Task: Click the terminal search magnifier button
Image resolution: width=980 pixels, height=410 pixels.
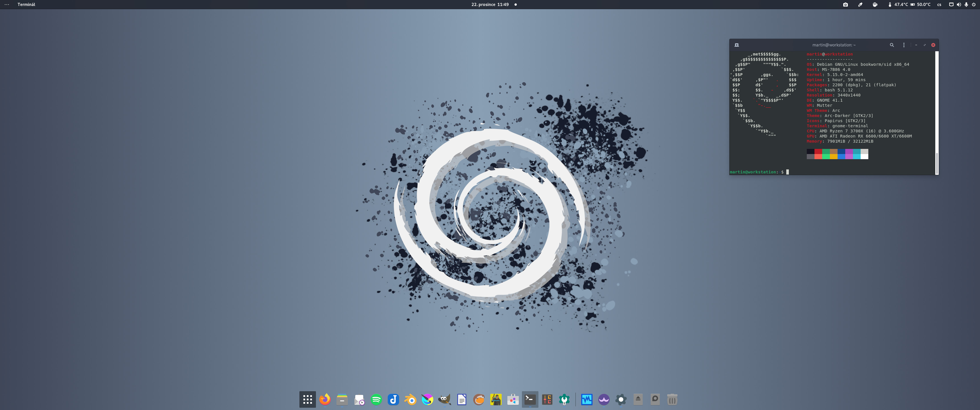Action: click(892, 45)
